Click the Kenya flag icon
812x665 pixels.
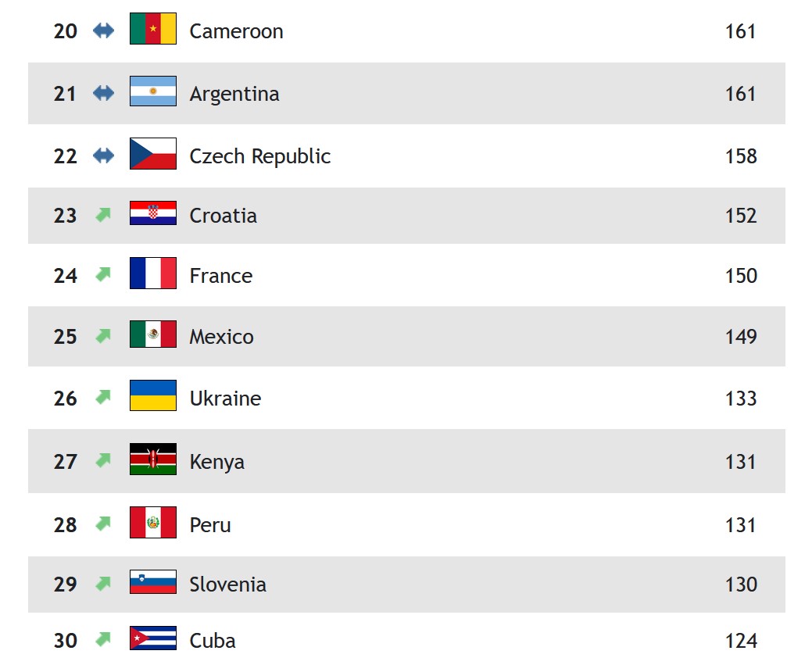pyautogui.click(x=153, y=459)
